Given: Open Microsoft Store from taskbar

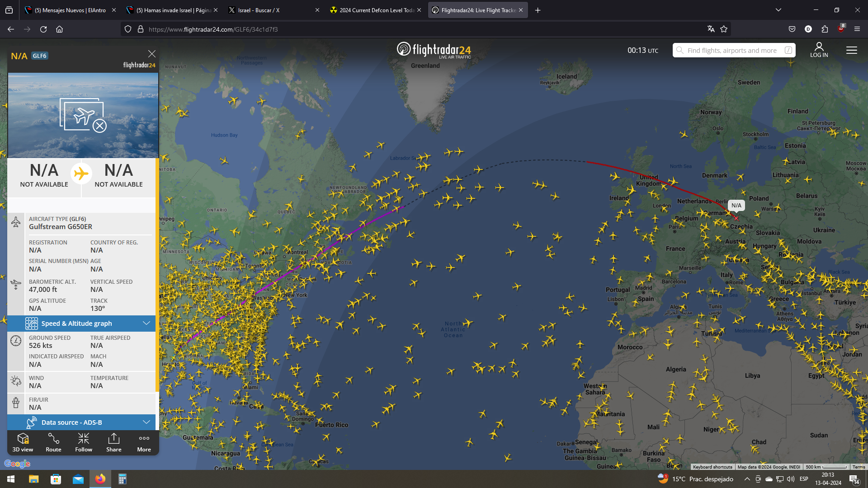Looking at the screenshot, I should click(x=56, y=479).
